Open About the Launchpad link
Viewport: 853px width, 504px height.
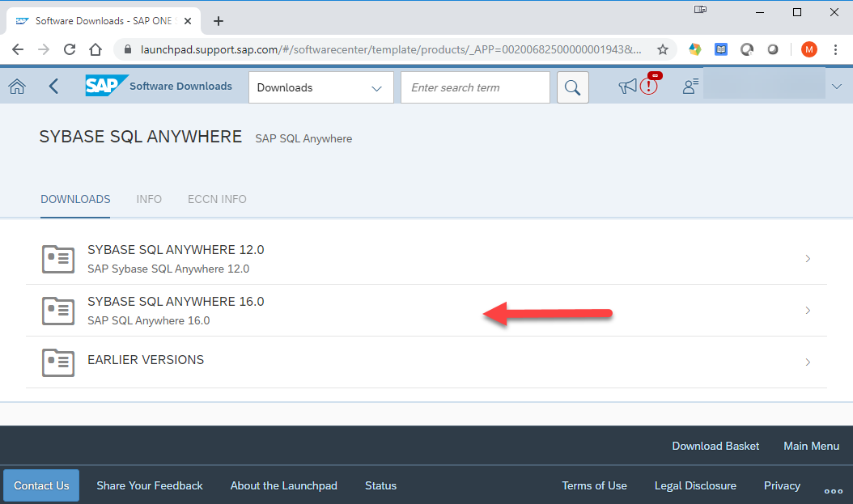point(283,485)
